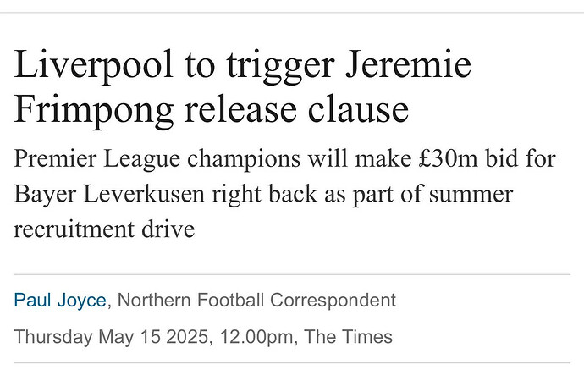Click Bayer Leverkusen in the subheading
This screenshot has height=392, width=584.
tap(109, 195)
